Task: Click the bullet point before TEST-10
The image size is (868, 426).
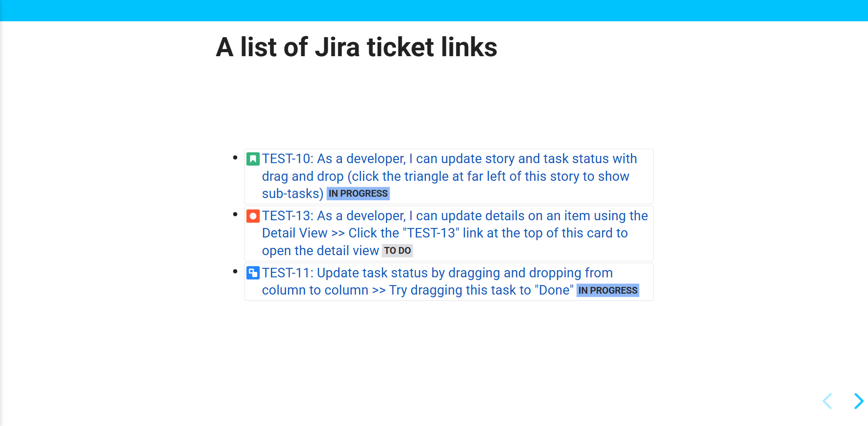Action: 235,158
